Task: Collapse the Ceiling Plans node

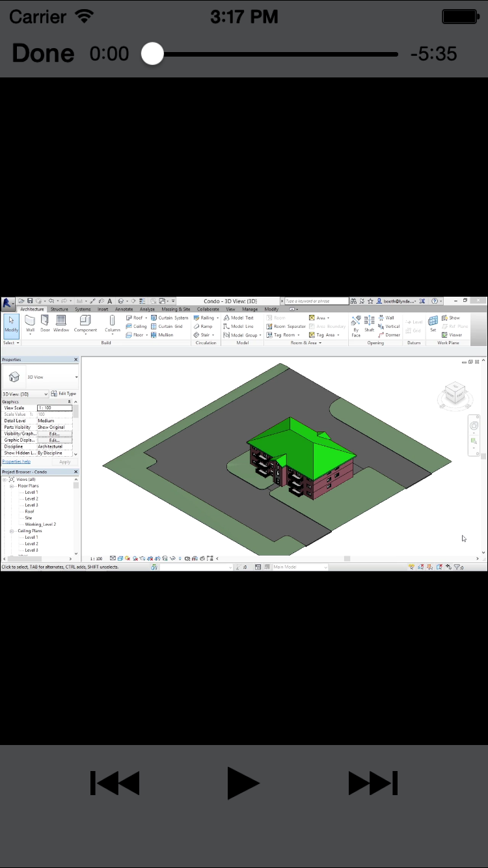Action: click(x=12, y=531)
